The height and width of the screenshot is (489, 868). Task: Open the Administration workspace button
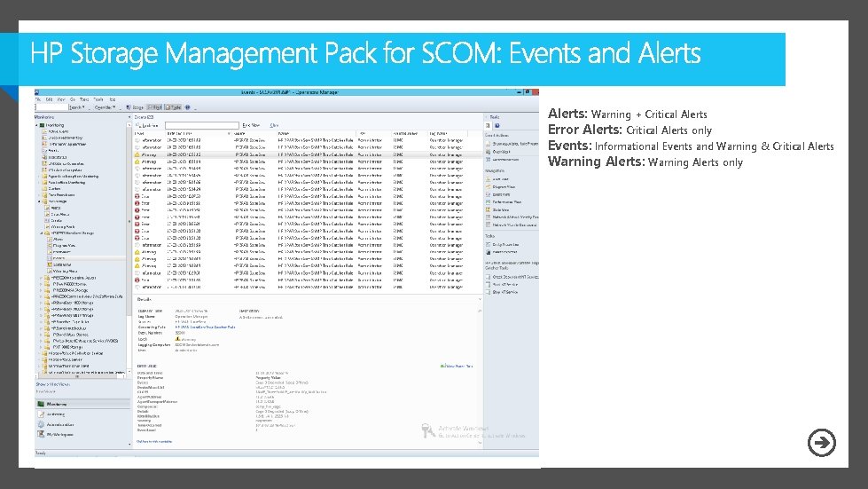coord(82,424)
